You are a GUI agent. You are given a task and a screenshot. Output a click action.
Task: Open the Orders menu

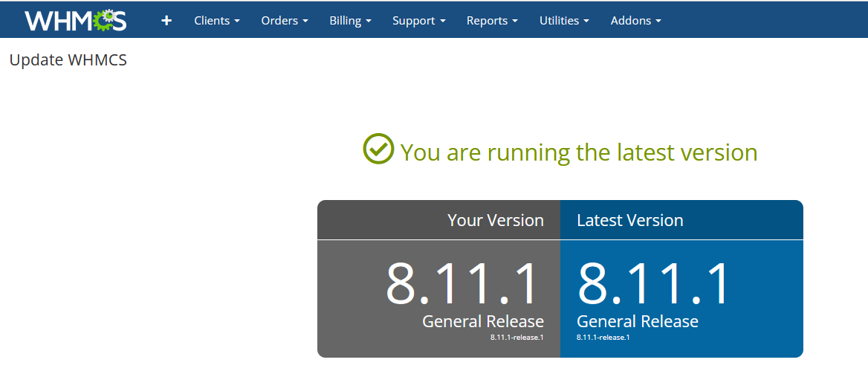click(x=285, y=21)
